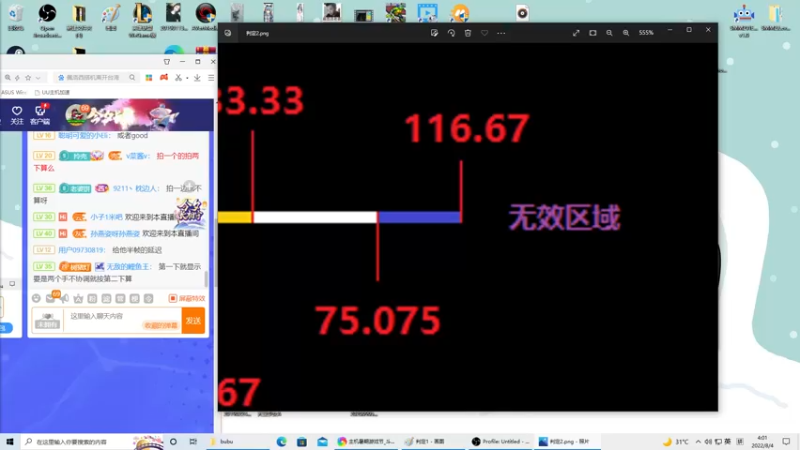Follow the streamer with the heart 关注 button
800x450 pixels.
pos(17,115)
